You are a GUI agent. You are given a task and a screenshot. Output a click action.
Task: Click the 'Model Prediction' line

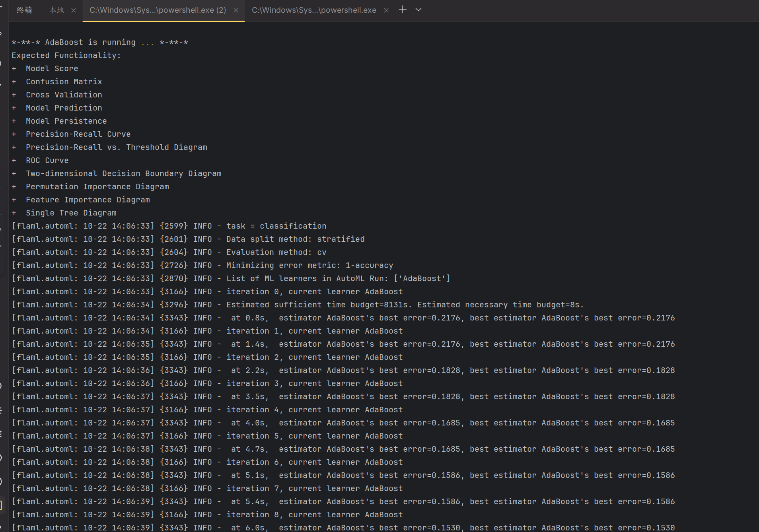pyautogui.click(x=57, y=108)
